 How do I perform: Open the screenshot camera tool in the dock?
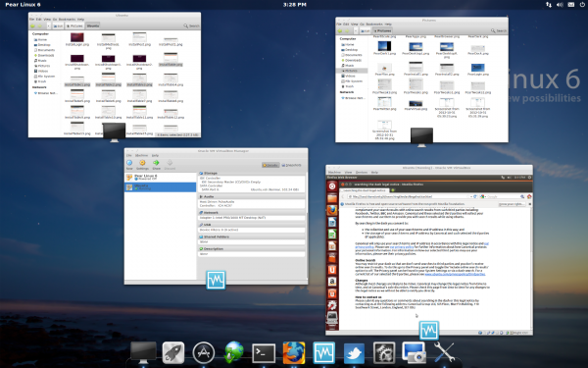coord(414,352)
